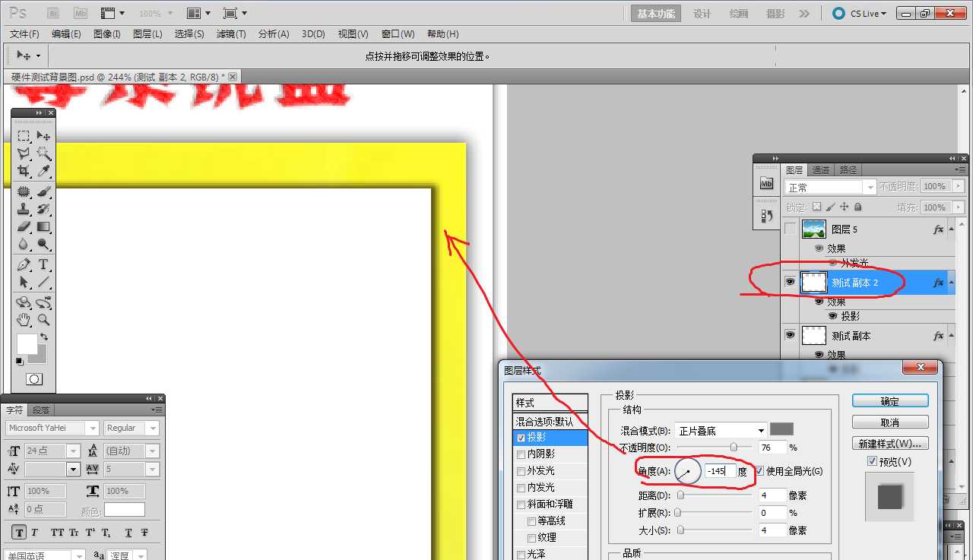Open the 窗口(W) menu
973x560 pixels.
click(398, 34)
